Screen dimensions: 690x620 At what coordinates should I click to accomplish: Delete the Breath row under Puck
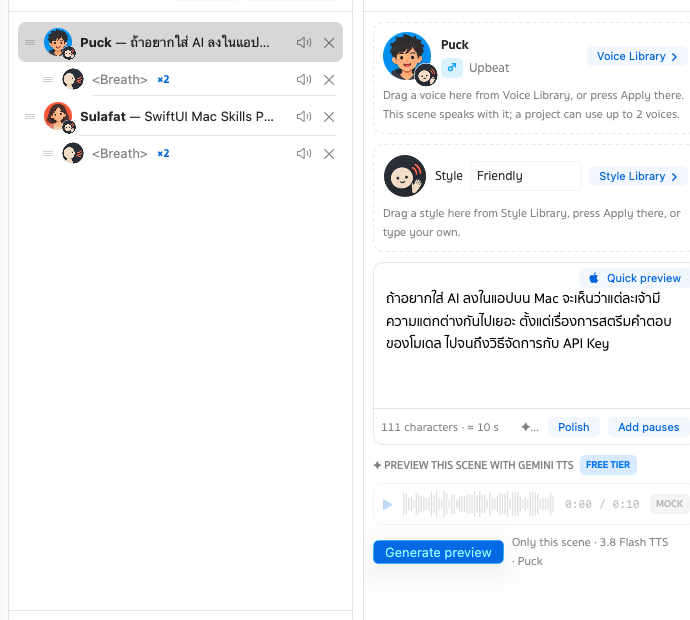pos(329,80)
